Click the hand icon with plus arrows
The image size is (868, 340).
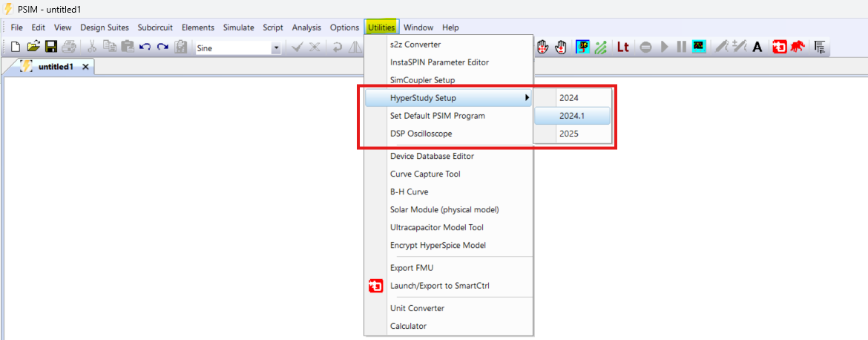(x=543, y=48)
